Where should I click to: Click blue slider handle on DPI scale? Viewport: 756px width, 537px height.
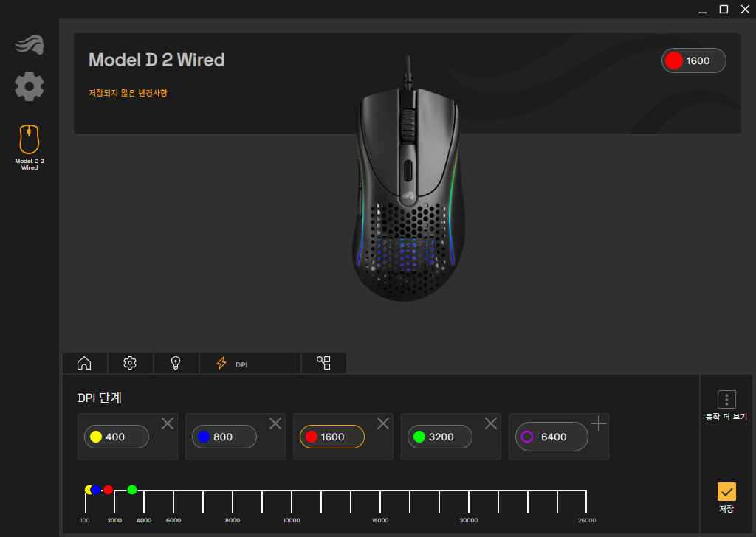[95, 490]
